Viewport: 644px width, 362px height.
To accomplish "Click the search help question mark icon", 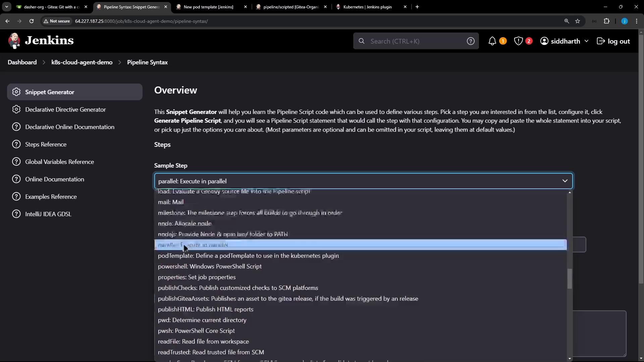I will click(471, 41).
